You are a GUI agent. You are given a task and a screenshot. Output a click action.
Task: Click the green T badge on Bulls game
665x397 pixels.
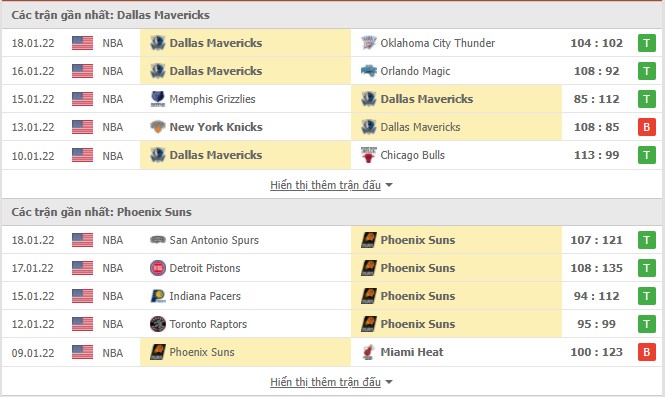coord(647,155)
